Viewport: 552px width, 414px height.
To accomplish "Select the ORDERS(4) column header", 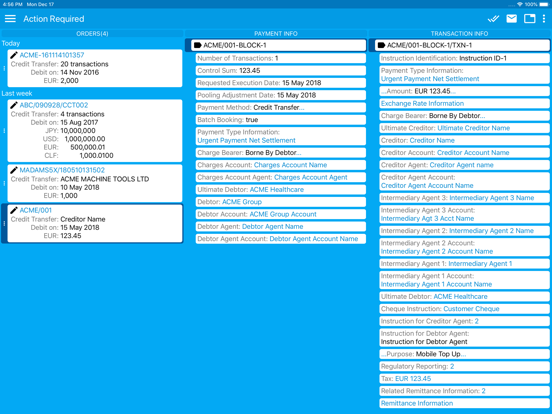I will click(x=92, y=33).
